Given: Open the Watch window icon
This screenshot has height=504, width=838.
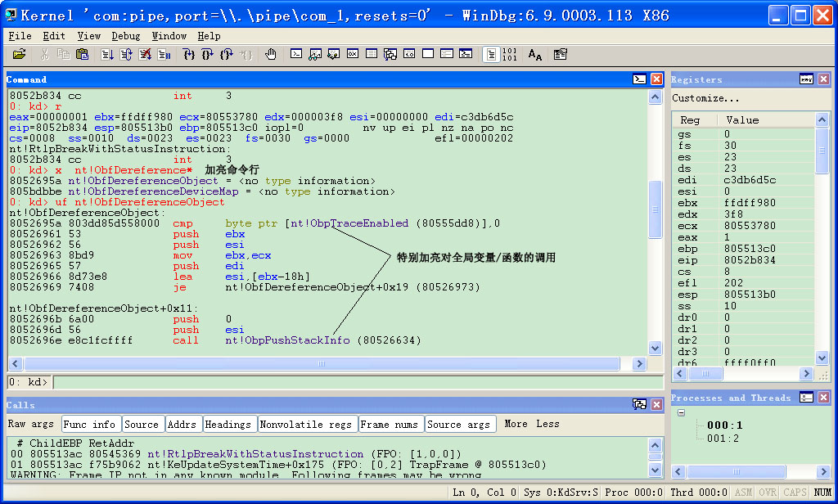Looking at the screenshot, I should (315, 54).
